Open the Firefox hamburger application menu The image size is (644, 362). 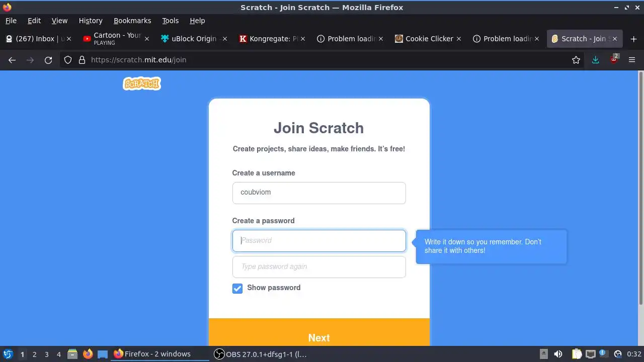coord(632,60)
